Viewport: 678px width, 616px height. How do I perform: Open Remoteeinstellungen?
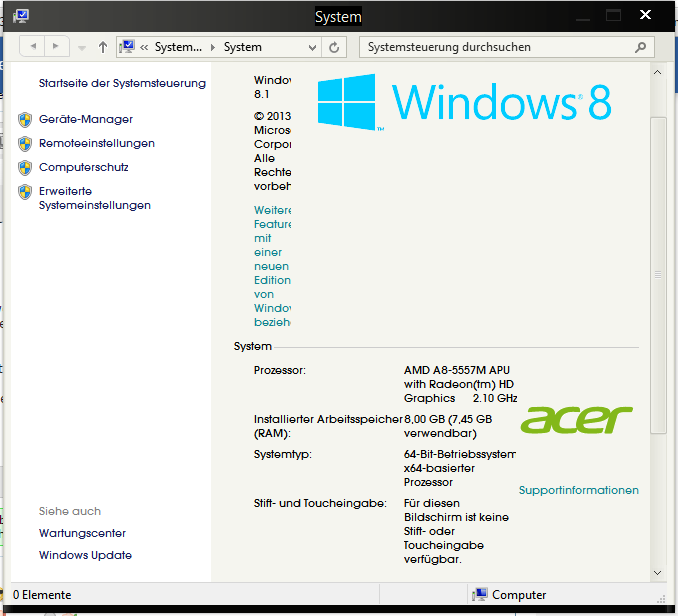click(97, 143)
